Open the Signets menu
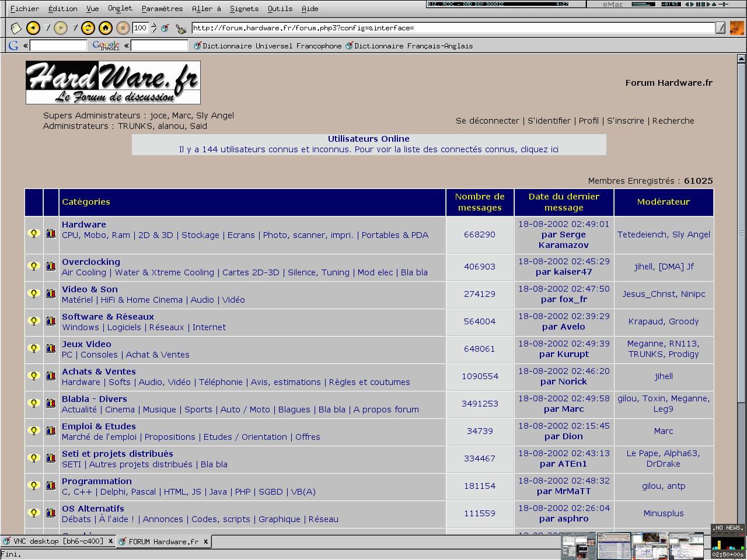The width and height of the screenshot is (747, 560). click(244, 8)
